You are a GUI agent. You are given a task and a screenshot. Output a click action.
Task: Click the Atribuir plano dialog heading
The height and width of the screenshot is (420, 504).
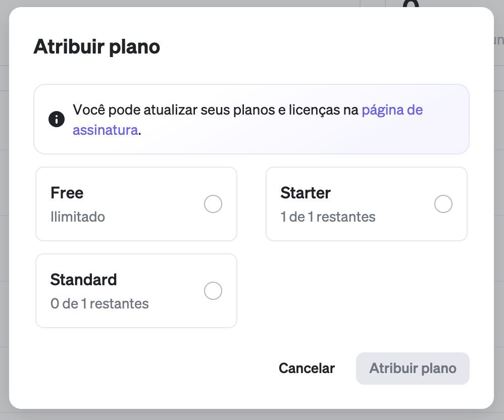(x=97, y=47)
